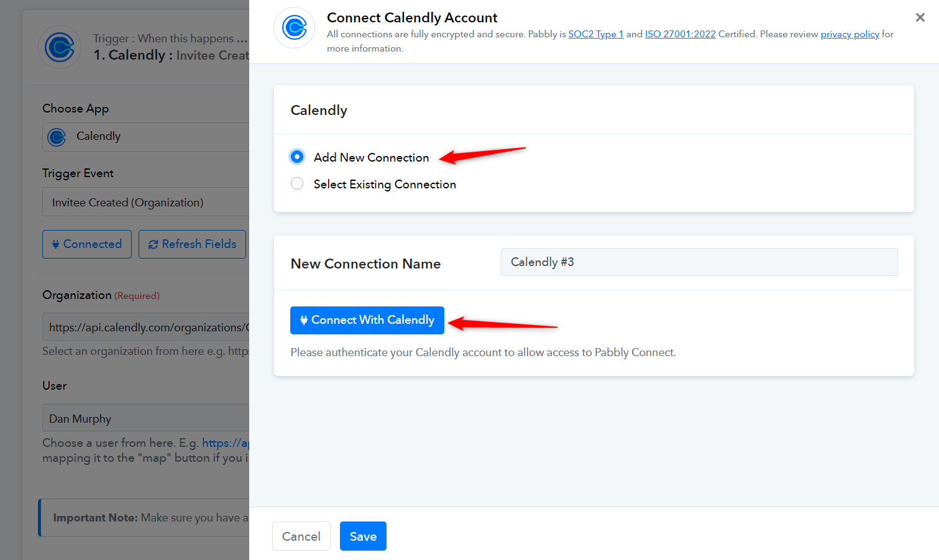Click plug icon on Connect With Calendly button
939x560 pixels.
[x=304, y=320]
